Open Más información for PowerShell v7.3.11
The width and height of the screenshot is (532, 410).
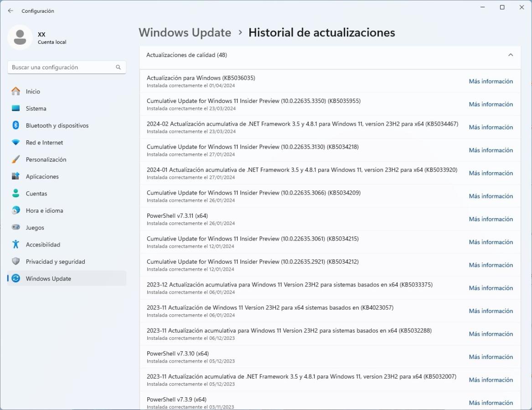[491, 219]
